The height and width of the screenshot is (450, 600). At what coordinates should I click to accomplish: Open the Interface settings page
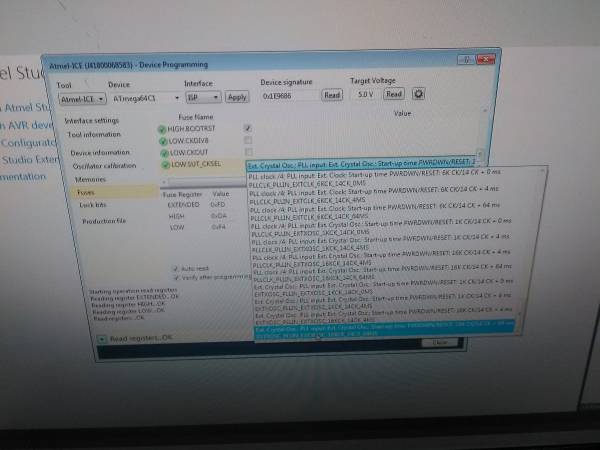pyautogui.click(x=92, y=121)
